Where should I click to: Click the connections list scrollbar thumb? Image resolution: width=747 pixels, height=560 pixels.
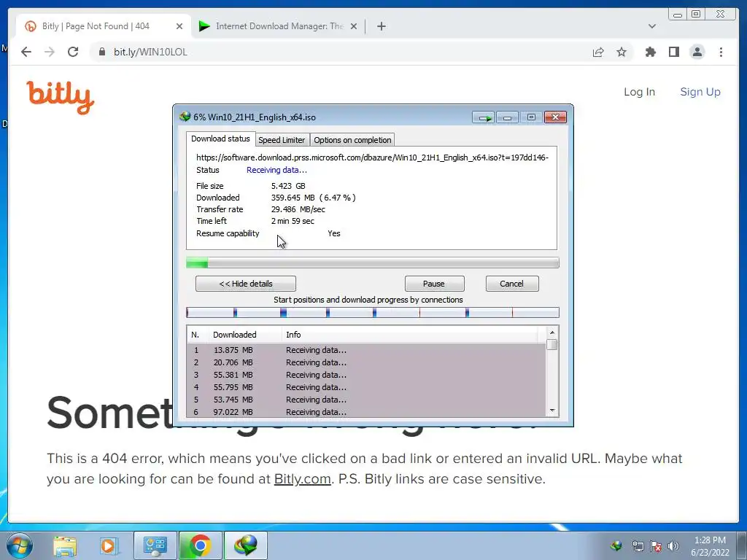(x=552, y=345)
